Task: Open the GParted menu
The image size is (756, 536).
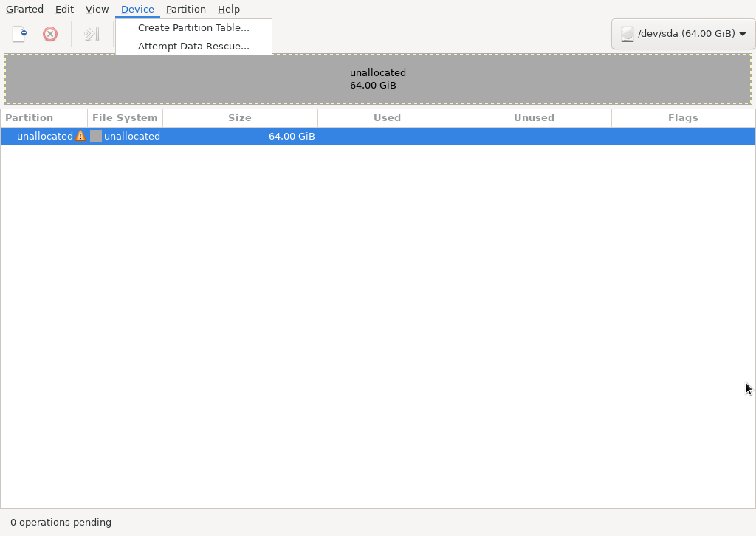Action: [24, 9]
